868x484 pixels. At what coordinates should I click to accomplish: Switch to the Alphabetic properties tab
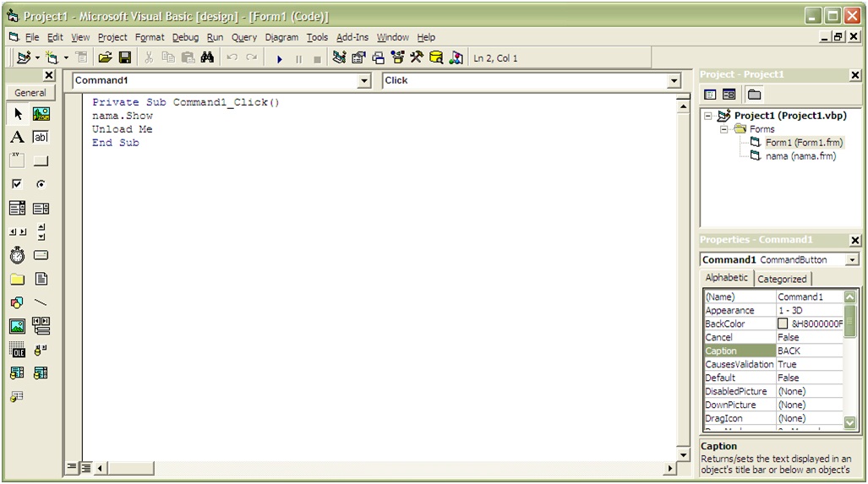point(726,278)
